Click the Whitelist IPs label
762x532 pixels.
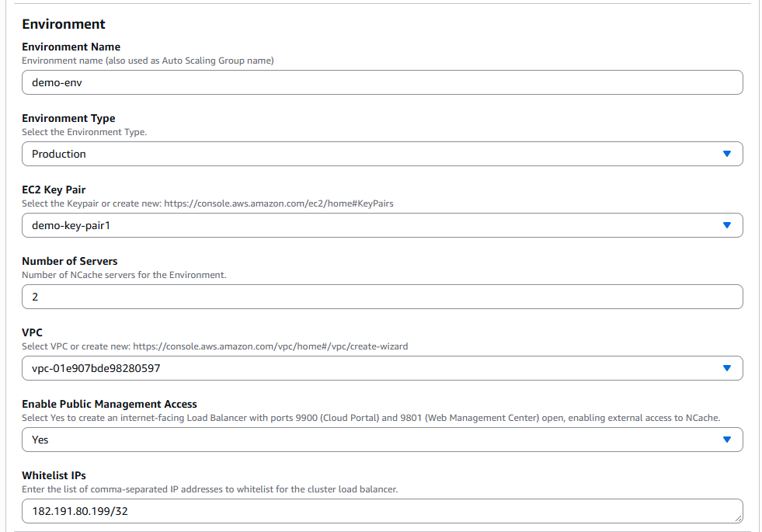[x=54, y=475]
